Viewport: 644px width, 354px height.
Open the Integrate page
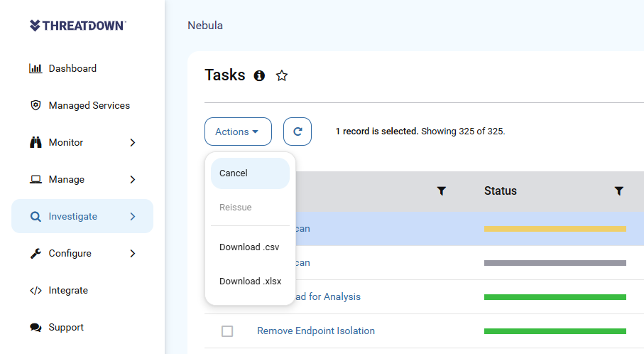coord(68,290)
